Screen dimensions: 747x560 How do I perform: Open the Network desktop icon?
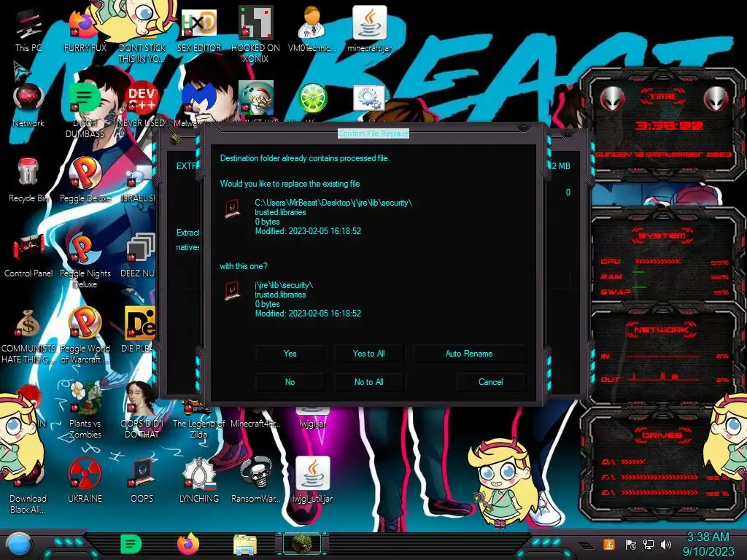pyautogui.click(x=28, y=105)
